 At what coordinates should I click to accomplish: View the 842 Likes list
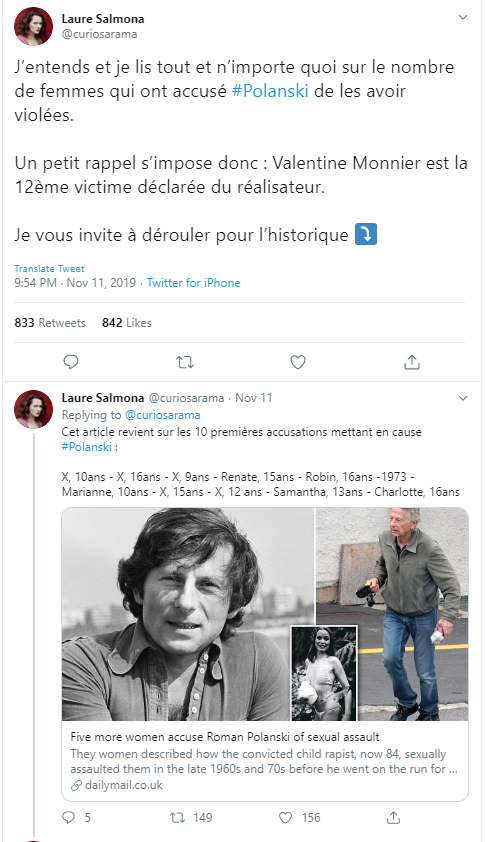click(127, 323)
